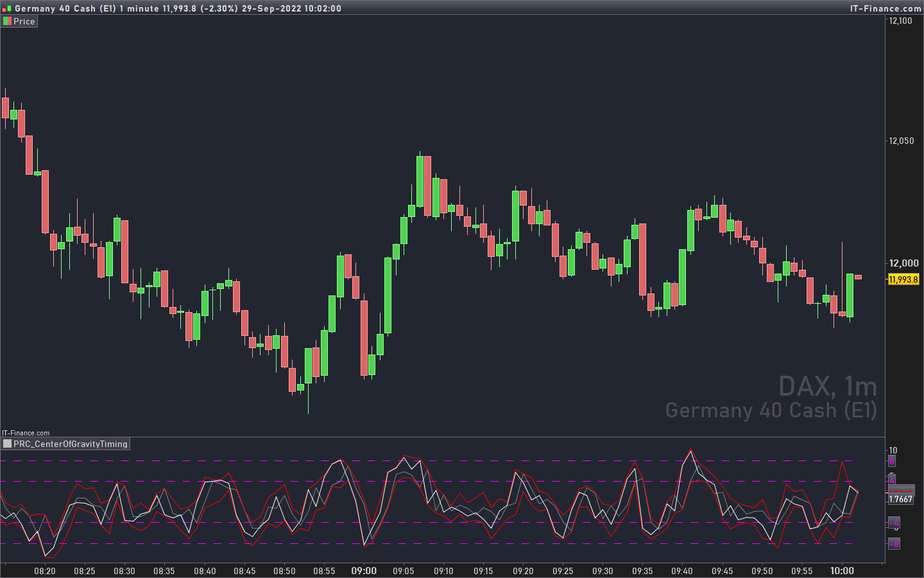This screenshot has width=924, height=578.
Task: Click the gray indicator swatch beside PRC_CenterOfGravityTiming
Action: click(x=7, y=444)
